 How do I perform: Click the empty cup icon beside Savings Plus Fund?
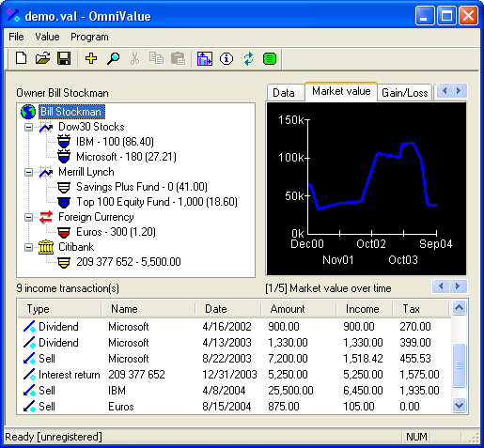tap(64, 187)
